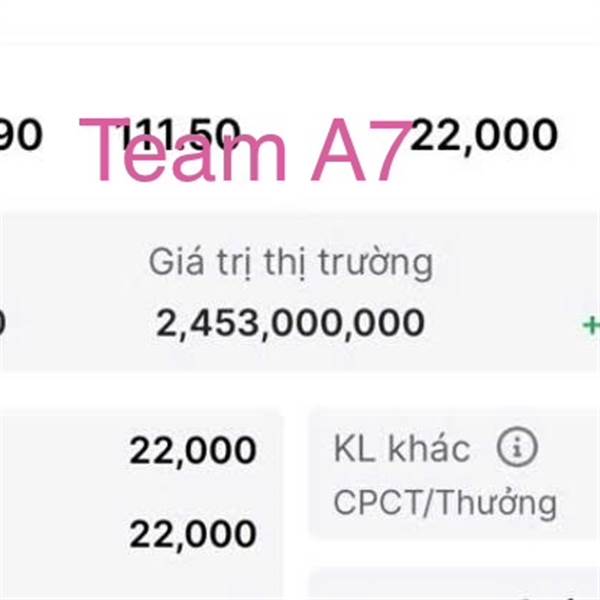Tap the green plus sign at right edge
The image size is (600, 600).
pyautogui.click(x=591, y=324)
